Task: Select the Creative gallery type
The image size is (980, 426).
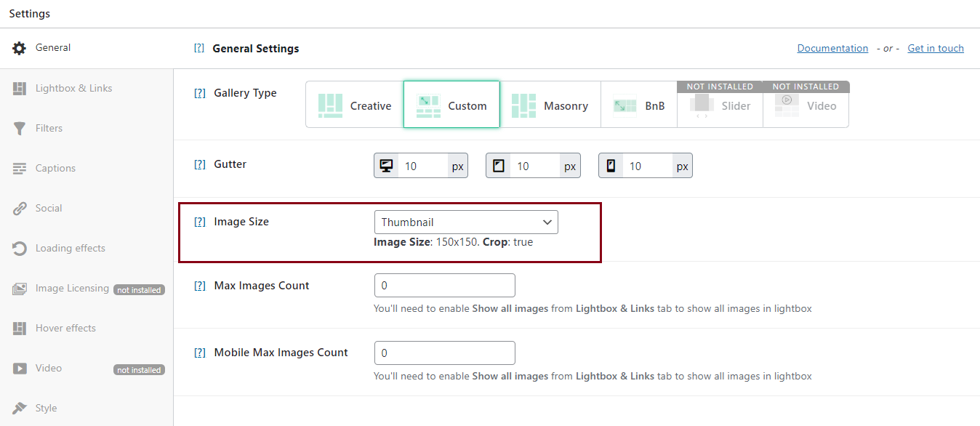Action: [355, 105]
